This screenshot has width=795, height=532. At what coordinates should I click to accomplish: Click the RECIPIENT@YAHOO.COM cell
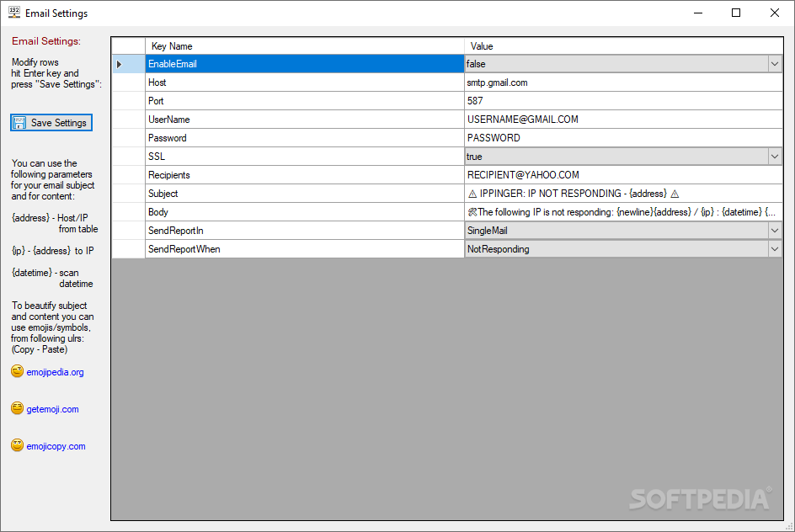tap(623, 175)
